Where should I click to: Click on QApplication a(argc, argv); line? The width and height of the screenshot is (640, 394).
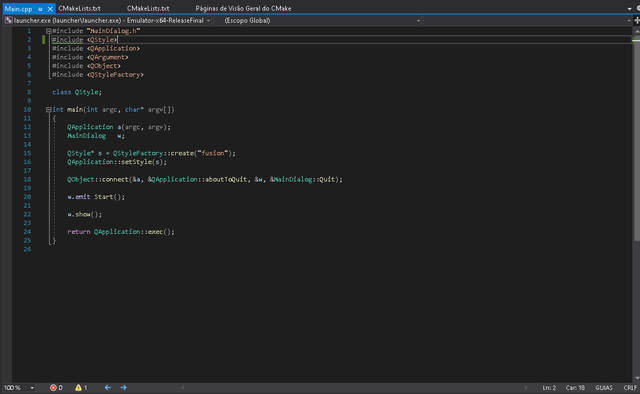[119, 127]
